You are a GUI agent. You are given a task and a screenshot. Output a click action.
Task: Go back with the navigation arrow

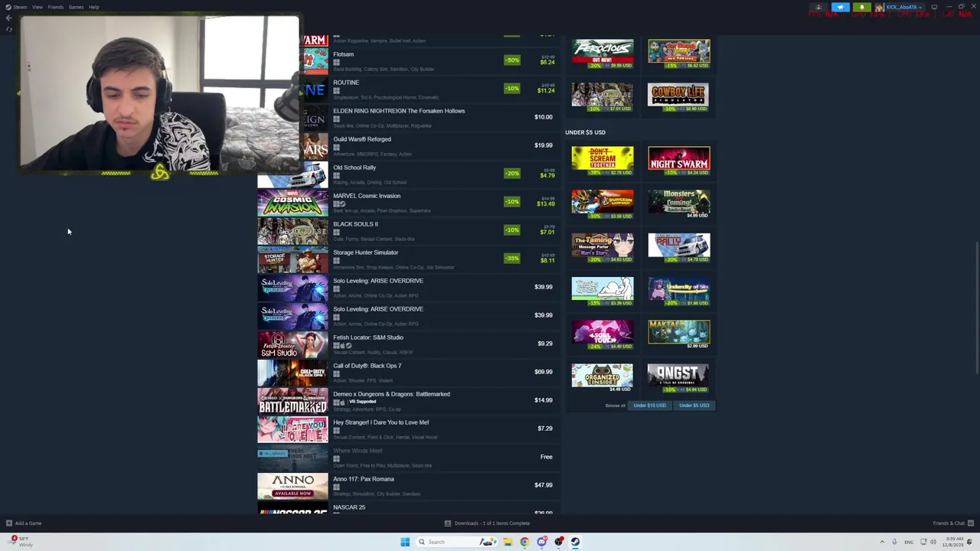8,18
